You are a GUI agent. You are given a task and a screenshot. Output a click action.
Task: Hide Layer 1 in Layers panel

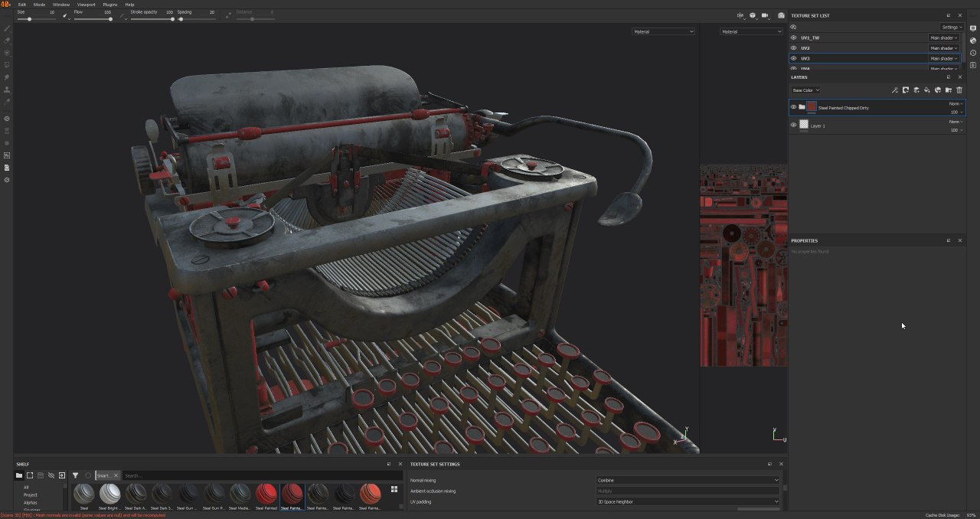[794, 126]
